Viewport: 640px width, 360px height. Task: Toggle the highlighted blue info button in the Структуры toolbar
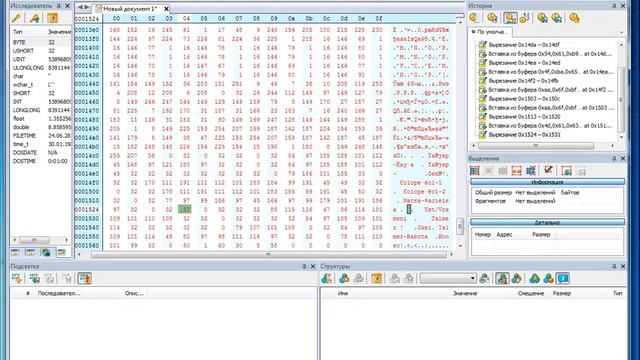click(563, 278)
